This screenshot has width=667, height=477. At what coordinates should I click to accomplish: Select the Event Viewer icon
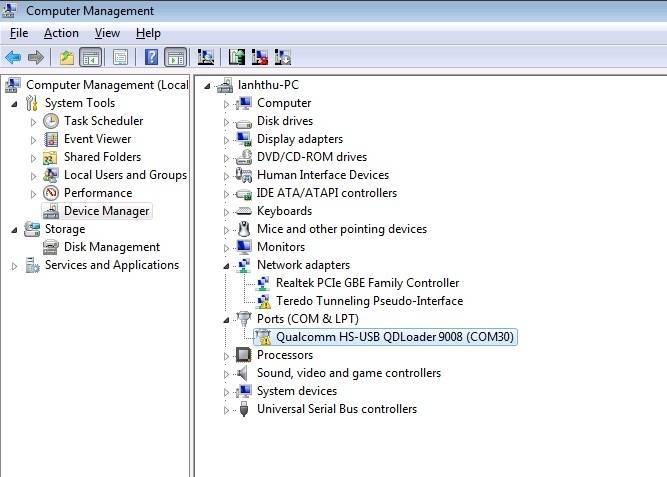click(51, 139)
